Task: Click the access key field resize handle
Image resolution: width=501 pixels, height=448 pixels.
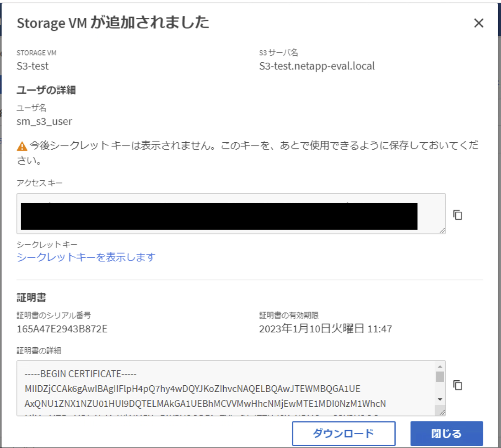Action: pos(442,231)
